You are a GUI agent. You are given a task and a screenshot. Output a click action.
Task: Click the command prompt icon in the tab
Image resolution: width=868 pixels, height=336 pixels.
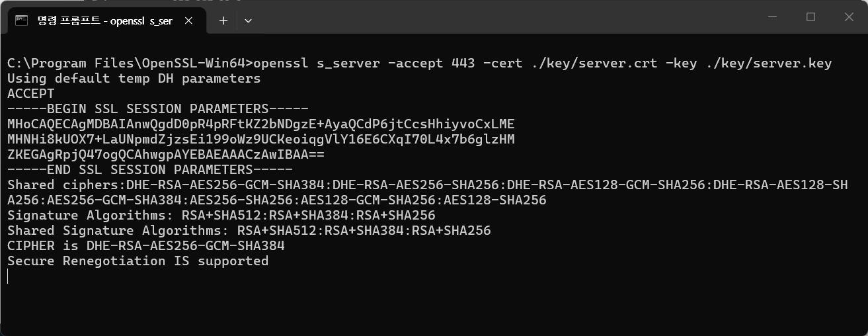click(22, 21)
